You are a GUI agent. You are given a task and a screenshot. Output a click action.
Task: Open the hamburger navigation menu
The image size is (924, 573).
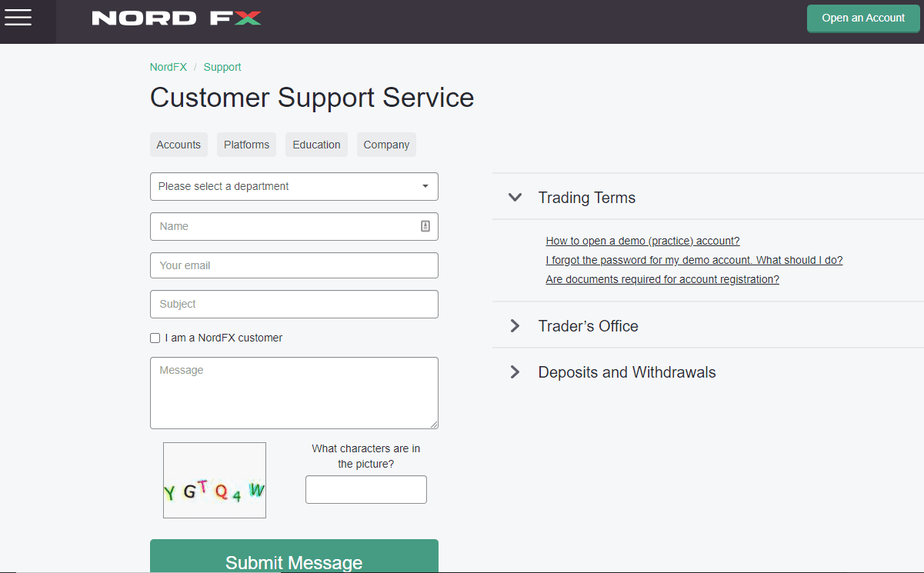[18, 18]
